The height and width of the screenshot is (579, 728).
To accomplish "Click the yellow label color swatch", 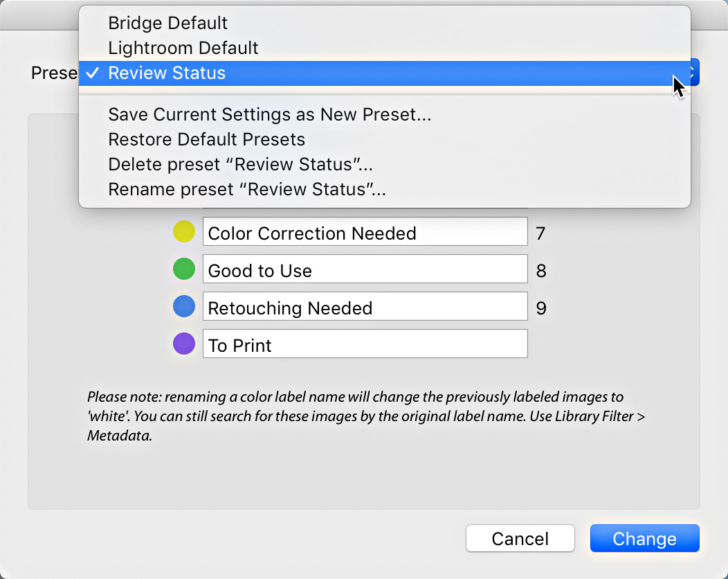I will pos(184,231).
